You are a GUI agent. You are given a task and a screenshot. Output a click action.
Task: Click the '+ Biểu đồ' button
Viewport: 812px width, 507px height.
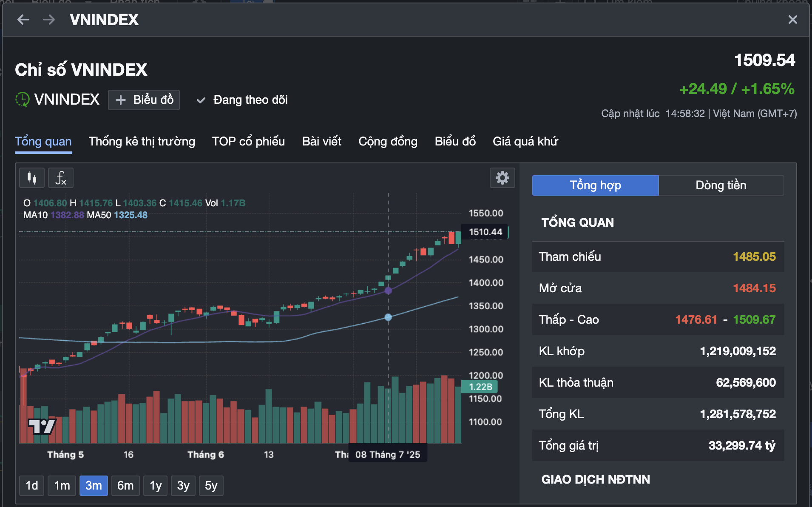(144, 100)
